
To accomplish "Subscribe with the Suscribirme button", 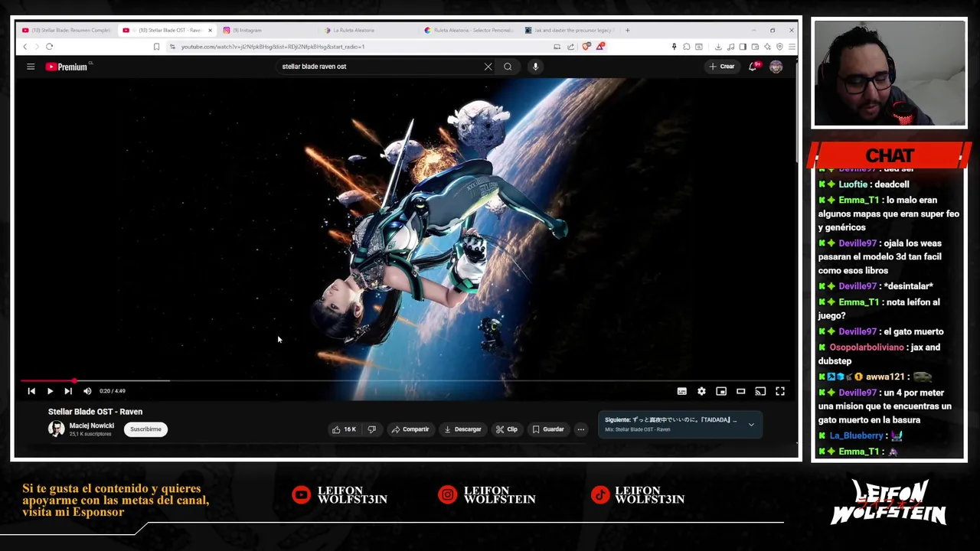I will (145, 429).
